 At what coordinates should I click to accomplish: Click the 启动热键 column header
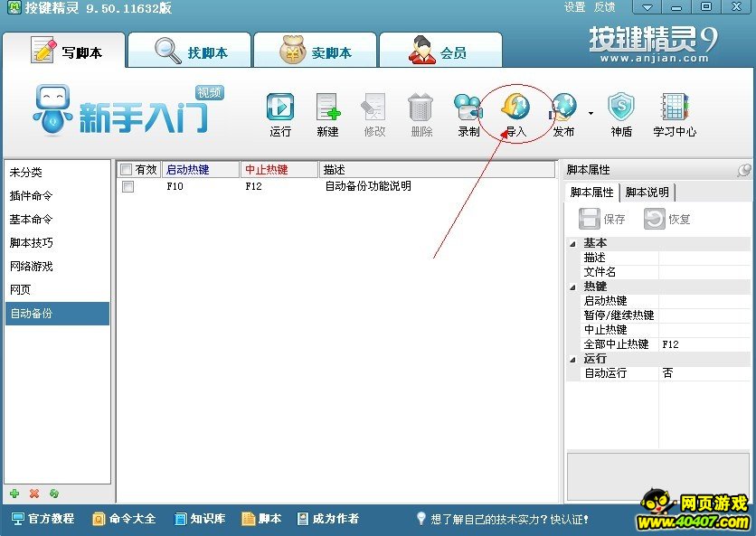pyautogui.click(x=201, y=170)
